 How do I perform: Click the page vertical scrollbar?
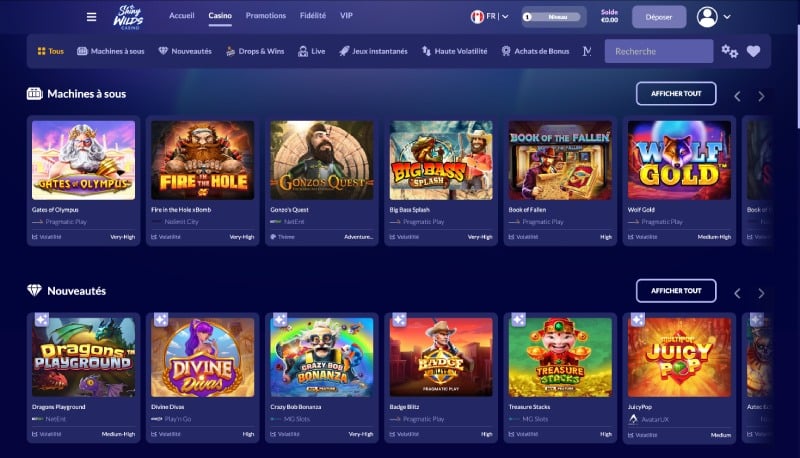click(x=797, y=77)
